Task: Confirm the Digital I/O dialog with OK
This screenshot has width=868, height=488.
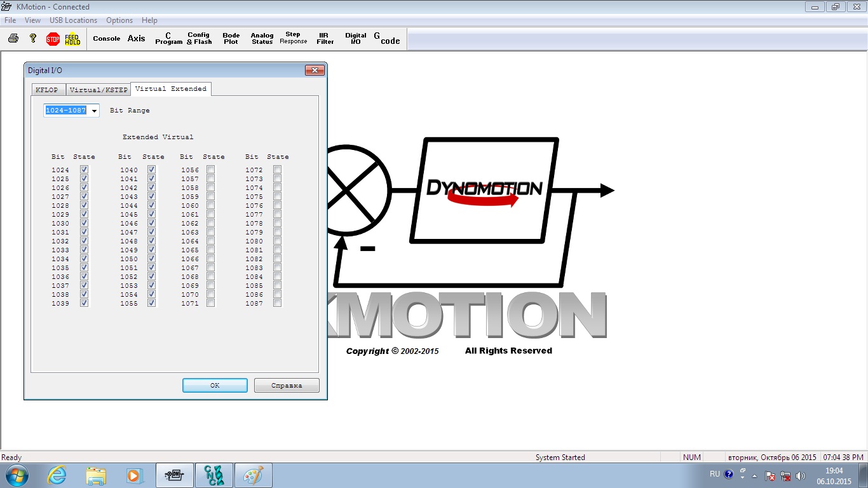Action: click(215, 385)
